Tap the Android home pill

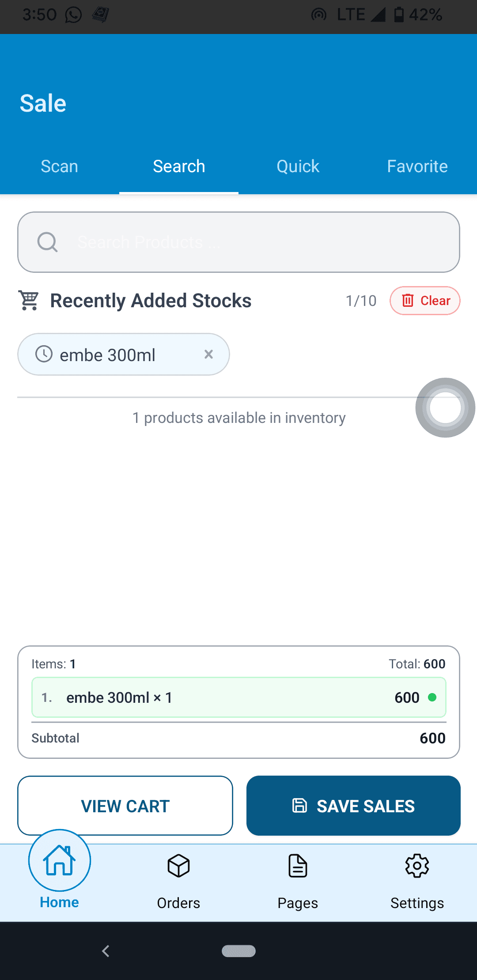coord(238,951)
